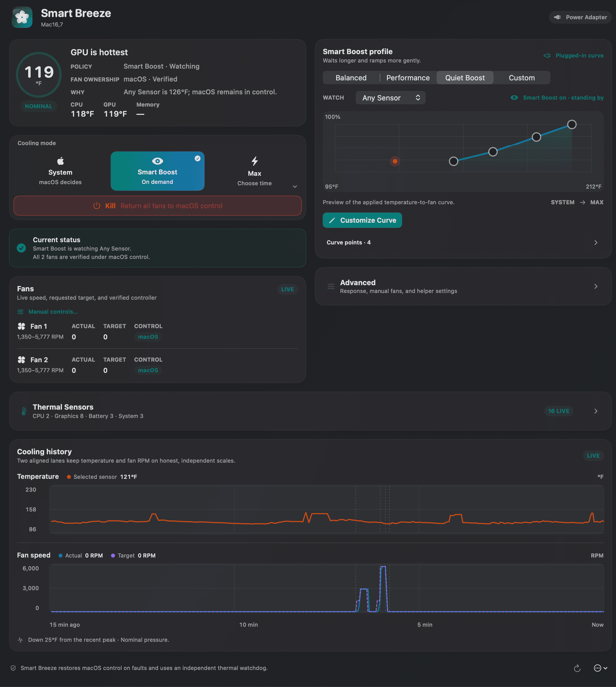Open the Any Sensor watch dropdown
The width and height of the screenshot is (616, 687).
click(x=391, y=98)
